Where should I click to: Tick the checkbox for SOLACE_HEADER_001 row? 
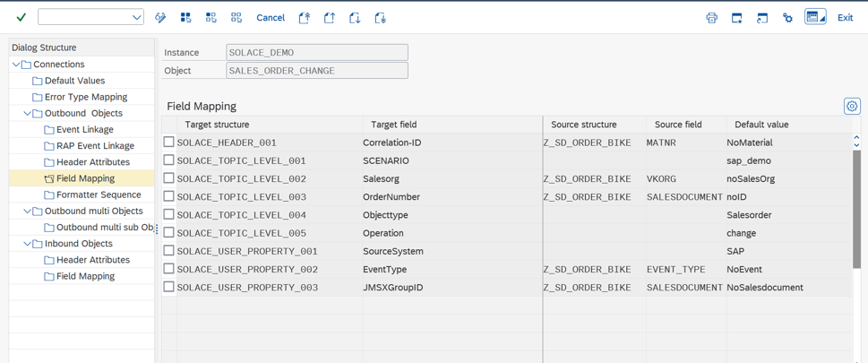coord(168,142)
